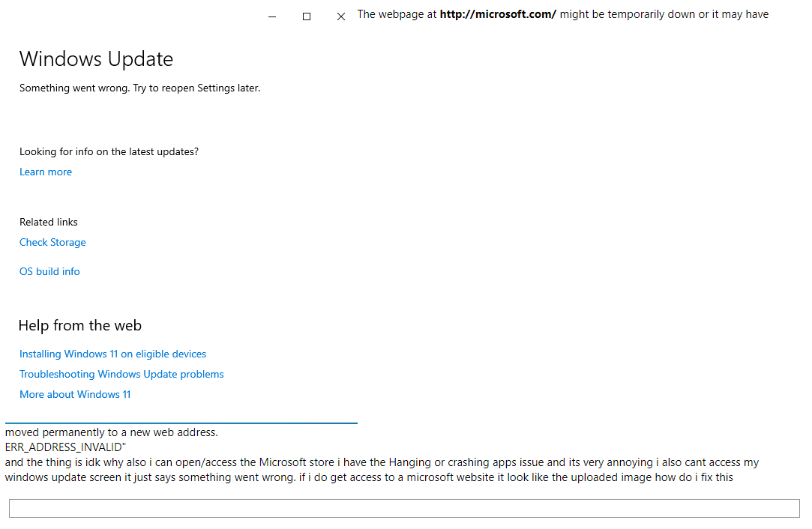Click the Something went wrong message

tap(139, 88)
